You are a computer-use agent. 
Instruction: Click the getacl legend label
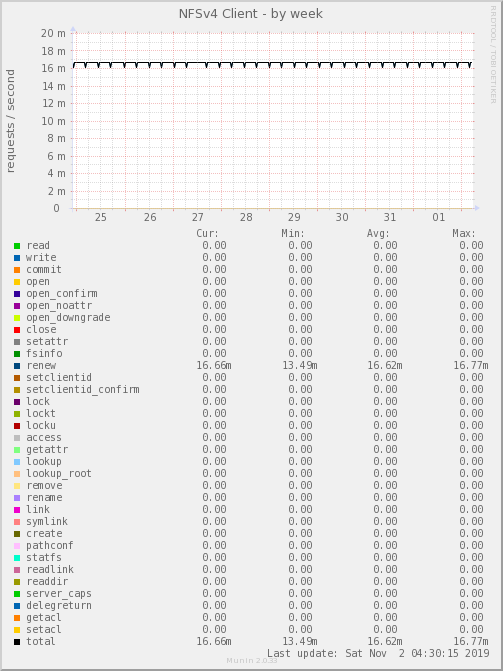coord(44,618)
